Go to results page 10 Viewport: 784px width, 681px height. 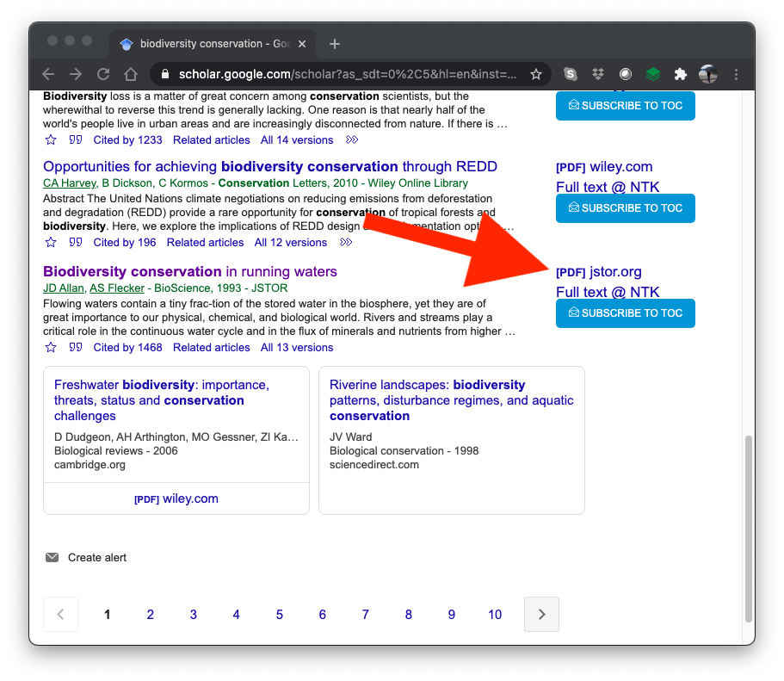pos(495,615)
